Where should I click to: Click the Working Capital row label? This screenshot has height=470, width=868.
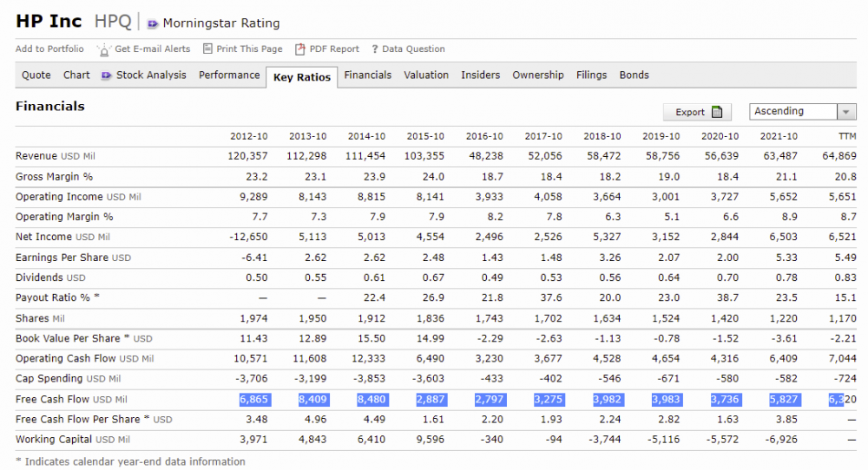73,439
